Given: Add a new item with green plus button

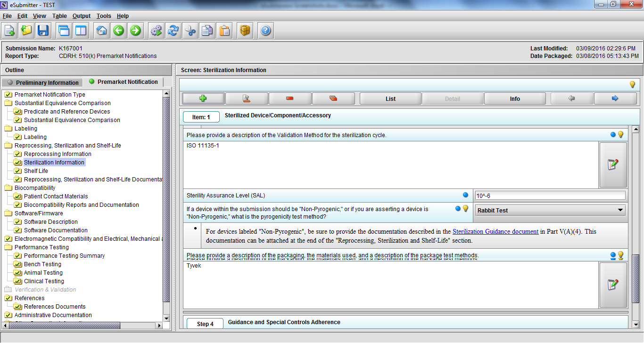Looking at the screenshot, I should coord(203,98).
